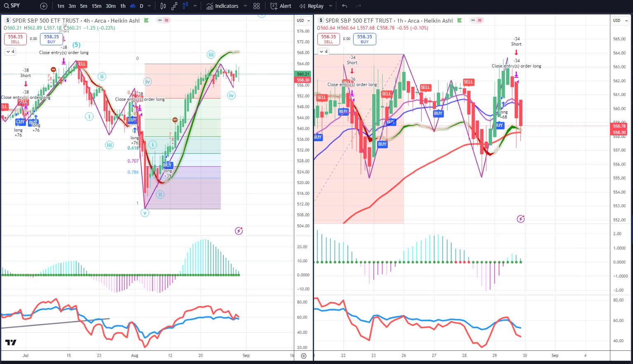Open chart settings gear on time axis
The height and width of the screenshot is (364, 633).
coord(304,356)
